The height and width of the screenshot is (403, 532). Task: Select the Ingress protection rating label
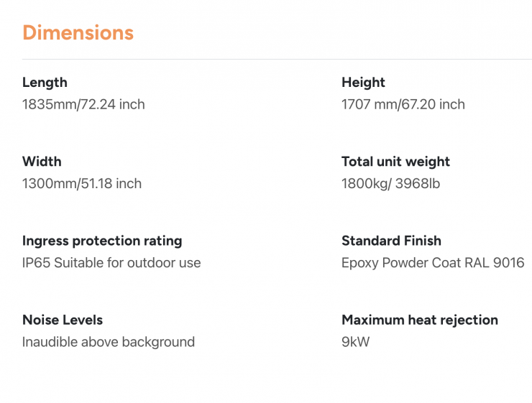click(x=102, y=241)
